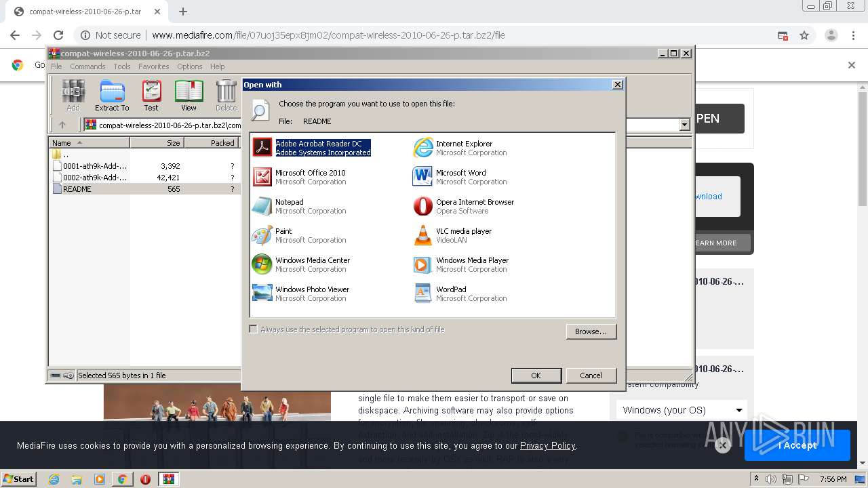Select the parent folder '..' row

coord(144,155)
